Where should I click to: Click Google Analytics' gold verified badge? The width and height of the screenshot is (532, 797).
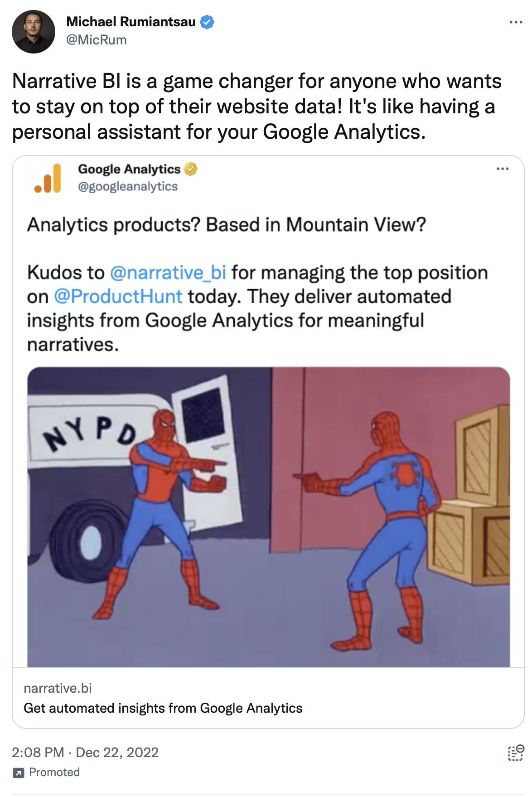point(191,169)
